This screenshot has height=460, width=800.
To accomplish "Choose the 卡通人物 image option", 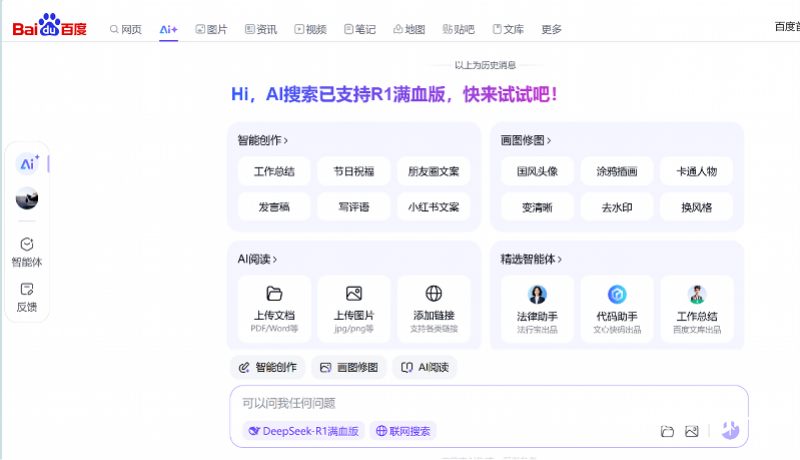I will [696, 171].
